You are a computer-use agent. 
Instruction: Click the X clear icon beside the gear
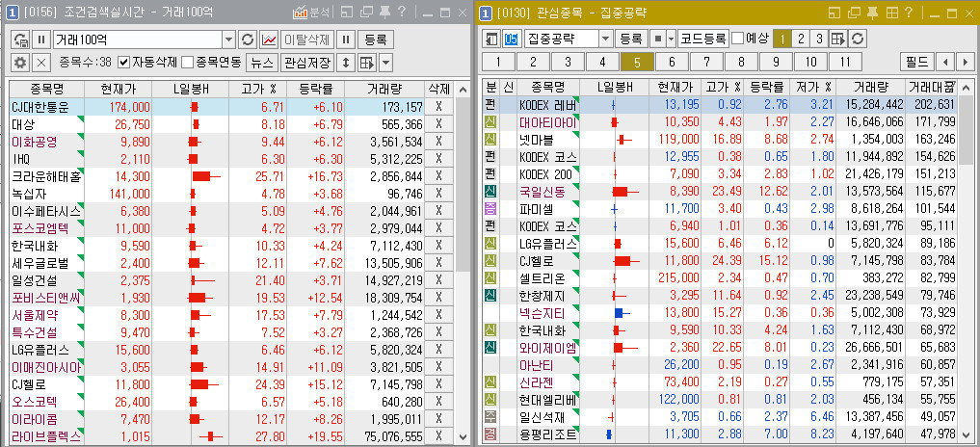(40, 62)
